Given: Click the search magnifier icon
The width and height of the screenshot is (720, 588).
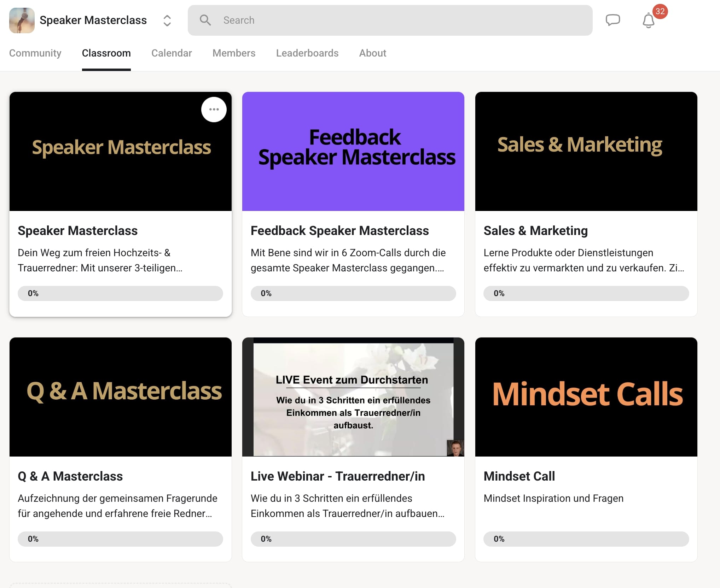Looking at the screenshot, I should 205,20.
